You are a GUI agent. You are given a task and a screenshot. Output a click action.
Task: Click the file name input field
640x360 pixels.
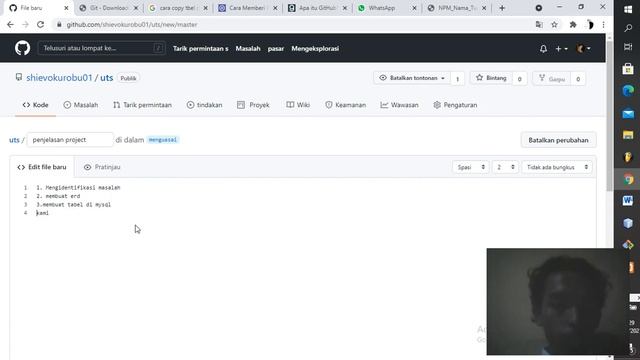70,140
